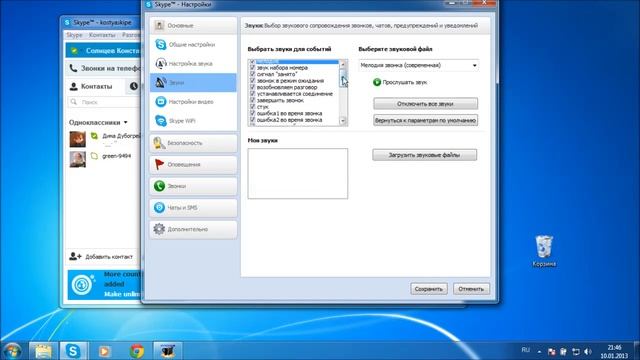
Task: Click the online status icon beside the profile name
Action: point(74,51)
